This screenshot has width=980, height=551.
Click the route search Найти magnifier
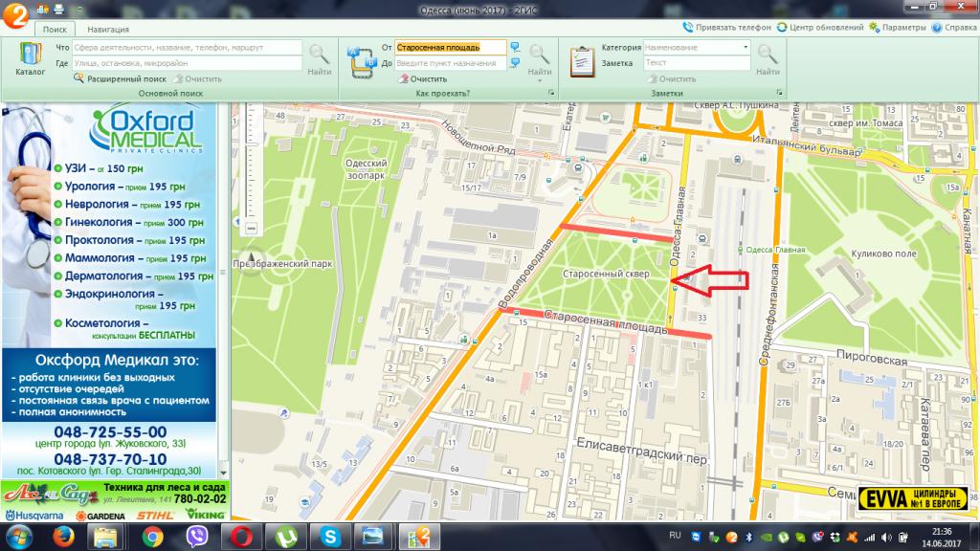[539, 56]
